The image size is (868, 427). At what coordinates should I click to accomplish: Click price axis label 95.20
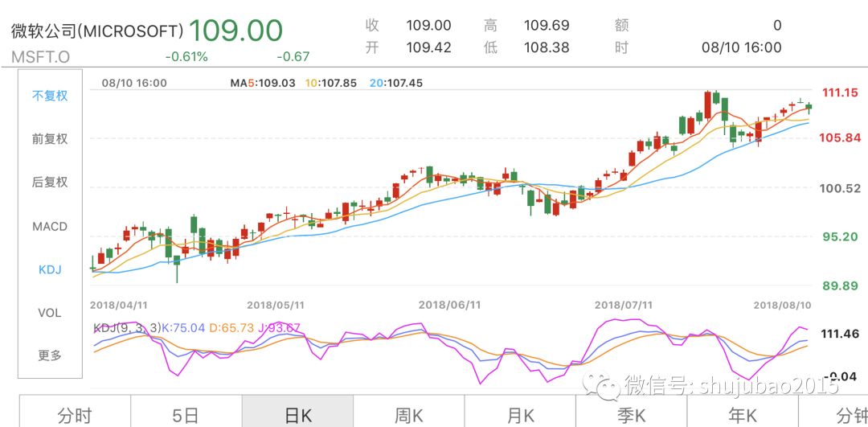tap(841, 236)
